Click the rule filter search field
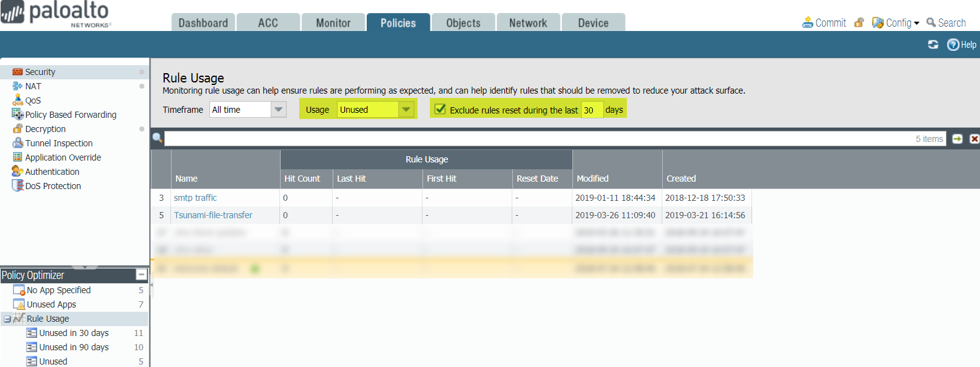 pos(555,138)
